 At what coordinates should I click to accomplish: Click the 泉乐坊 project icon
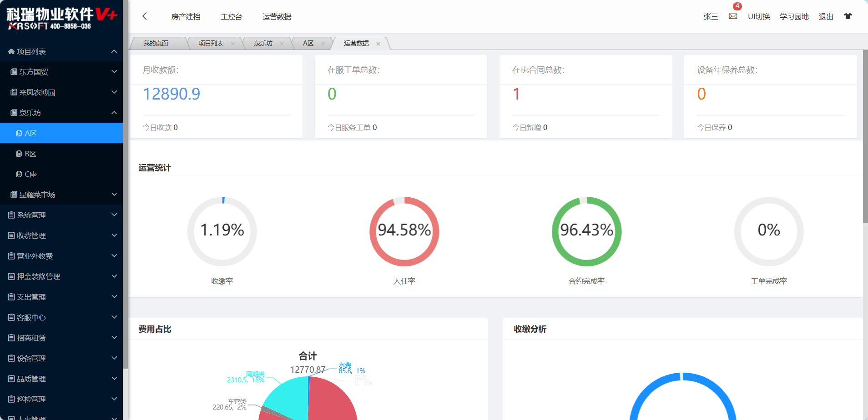(14, 113)
